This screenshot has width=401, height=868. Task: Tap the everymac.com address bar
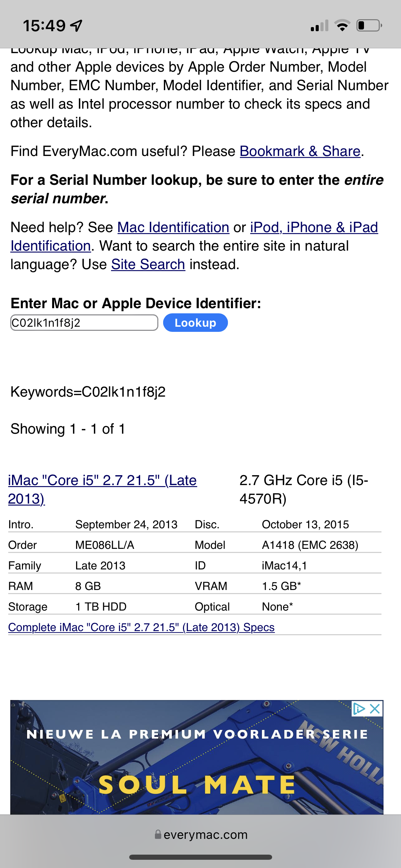pyautogui.click(x=200, y=834)
